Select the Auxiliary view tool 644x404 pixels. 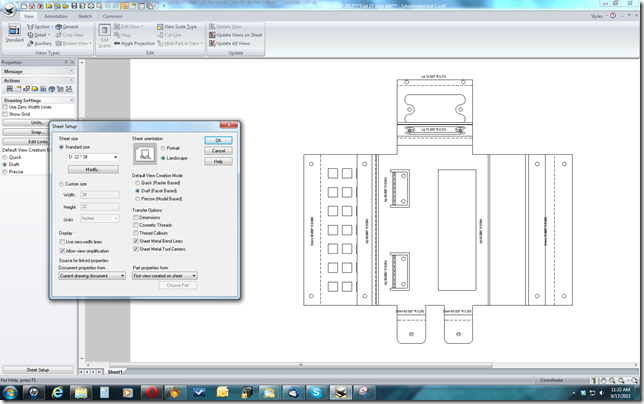tap(42, 43)
